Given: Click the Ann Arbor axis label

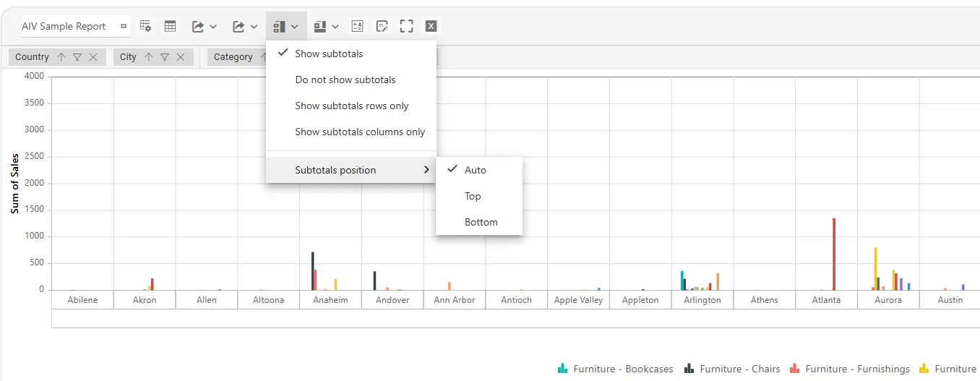Looking at the screenshot, I should (x=455, y=300).
